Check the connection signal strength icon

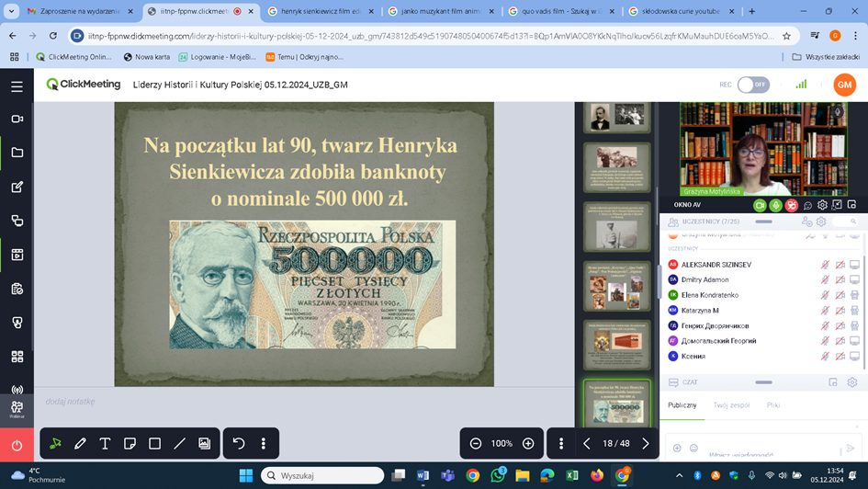tap(801, 85)
